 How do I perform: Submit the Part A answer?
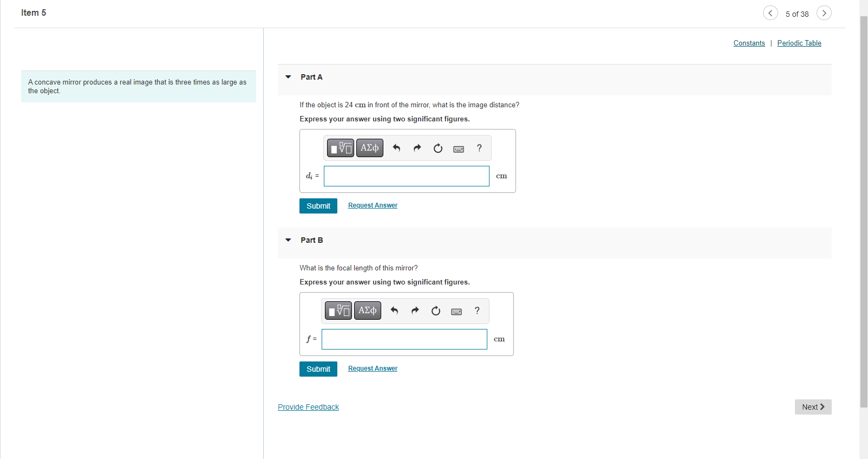[x=318, y=206]
